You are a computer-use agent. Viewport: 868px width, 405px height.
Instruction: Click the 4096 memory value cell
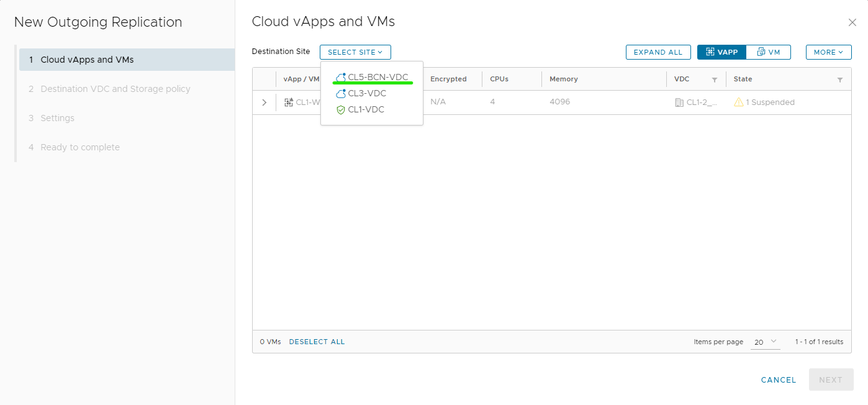[559, 102]
